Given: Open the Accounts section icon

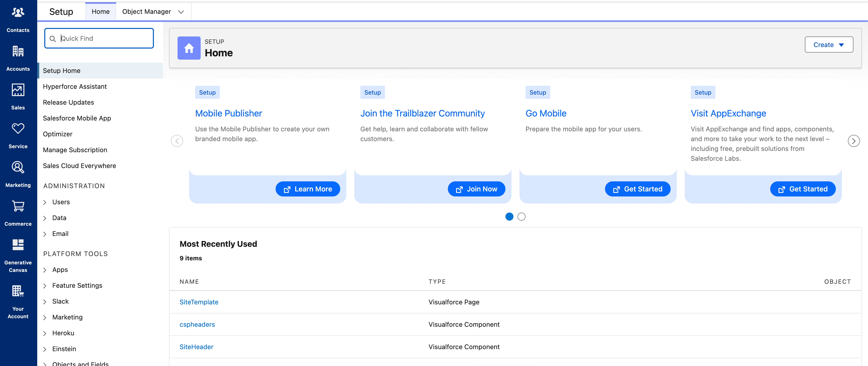Looking at the screenshot, I should pos(18,51).
